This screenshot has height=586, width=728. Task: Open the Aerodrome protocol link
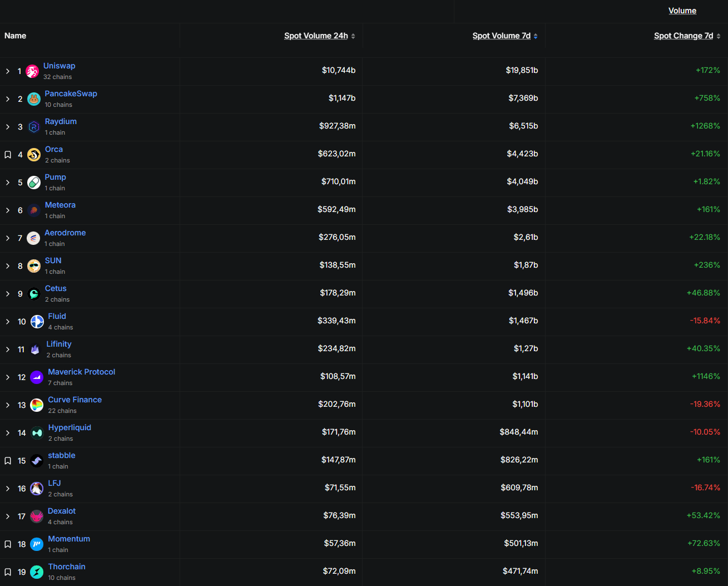tap(65, 233)
